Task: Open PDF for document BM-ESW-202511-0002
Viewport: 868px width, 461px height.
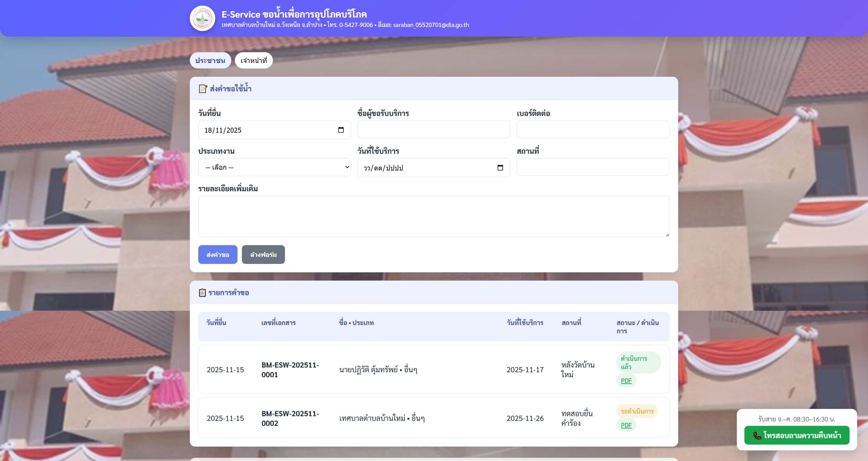Action: (x=626, y=425)
